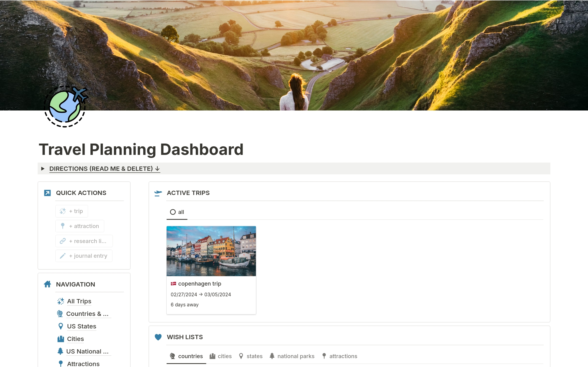Switch to the national parks wish list tab

pyautogui.click(x=296, y=356)
